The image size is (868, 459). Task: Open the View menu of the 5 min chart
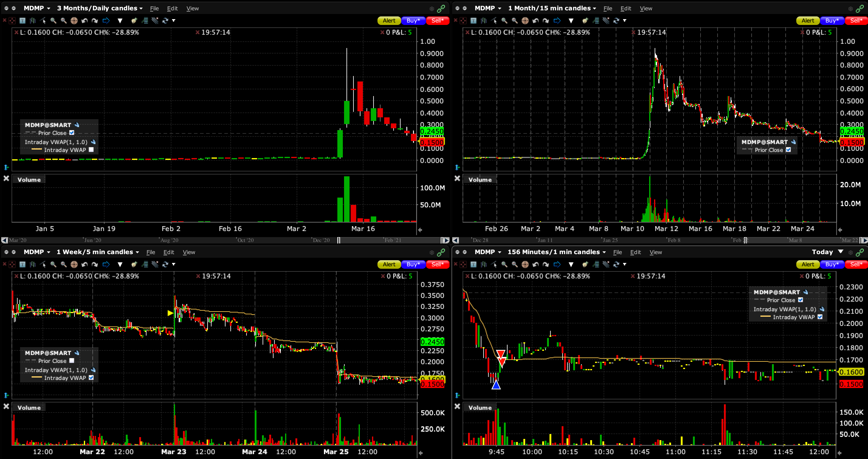tap(189, 252)
